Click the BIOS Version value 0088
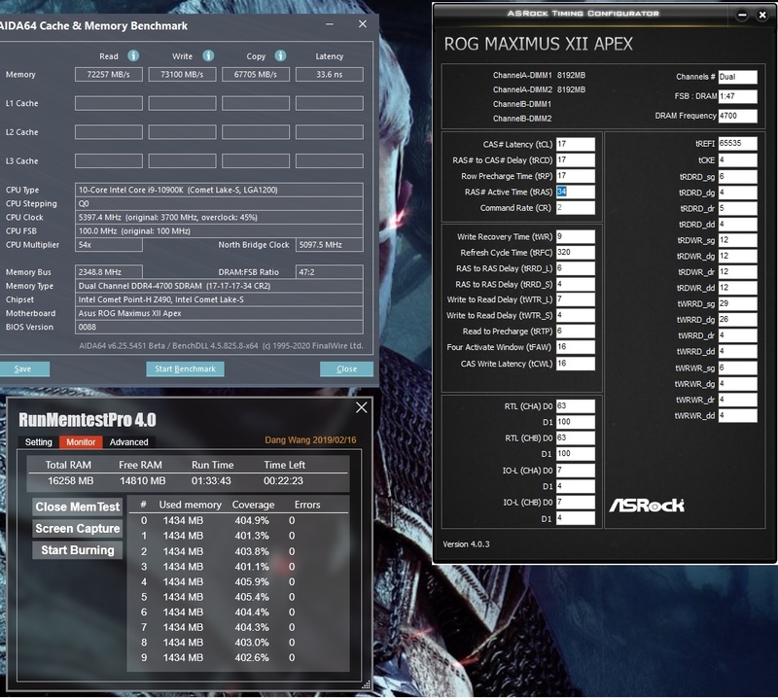Image resolution: width=778 pixels, height=700 pixels. [x=219, y=327]
